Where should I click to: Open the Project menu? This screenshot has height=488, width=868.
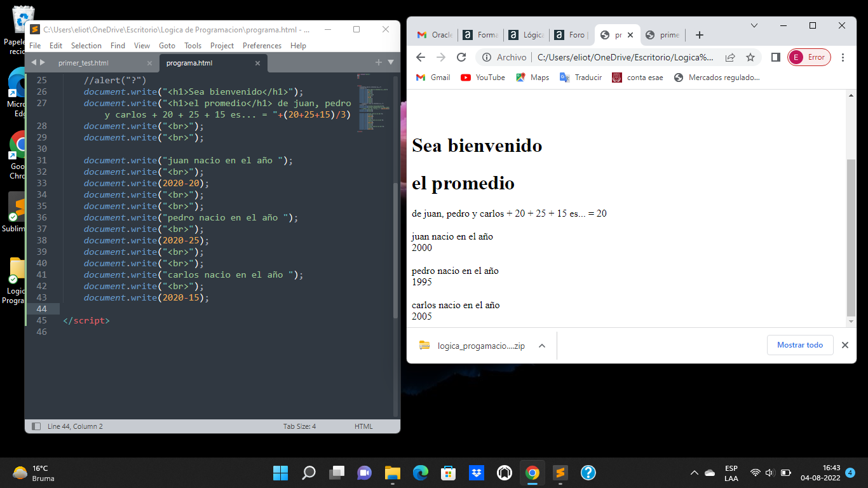click(222, 46)
